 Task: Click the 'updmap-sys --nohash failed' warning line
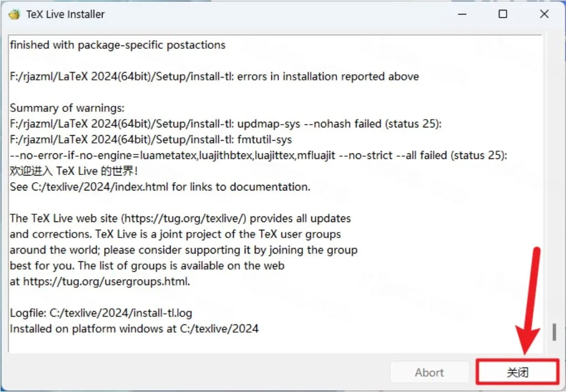click(225, 124)
